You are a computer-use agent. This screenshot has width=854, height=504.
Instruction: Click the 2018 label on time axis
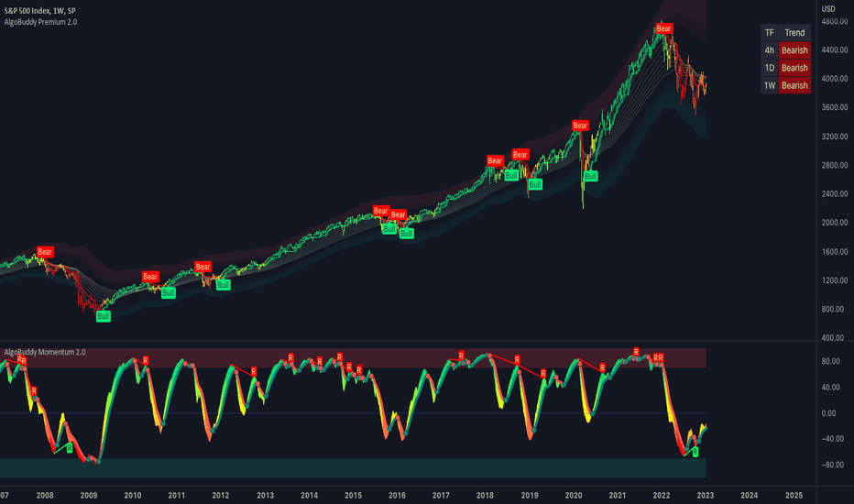click(485, 495)
